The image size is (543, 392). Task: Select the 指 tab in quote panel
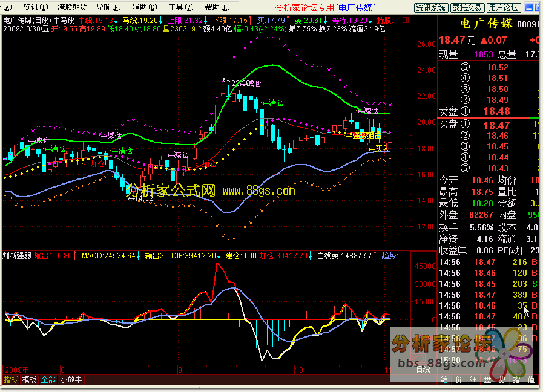(x=516, y=379)
